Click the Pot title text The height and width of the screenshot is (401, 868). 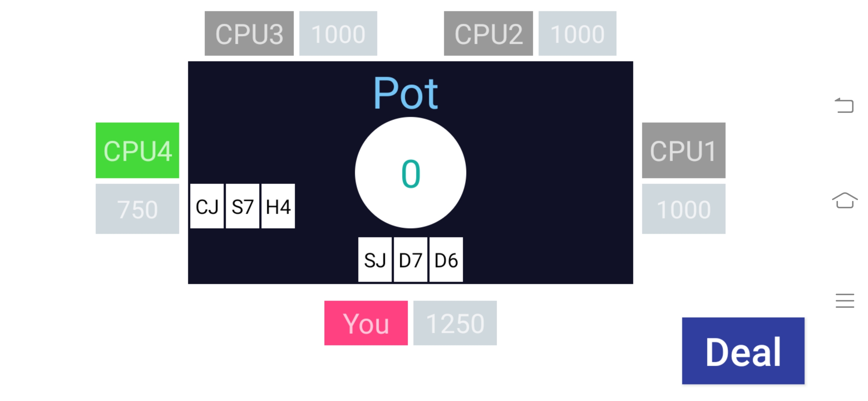point(406,93)
